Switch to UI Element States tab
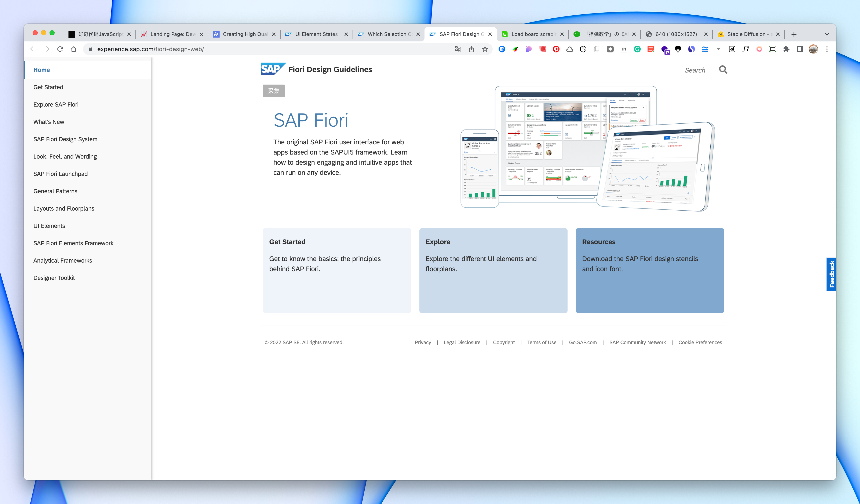860x504 pixels. (x=317, y=34)
